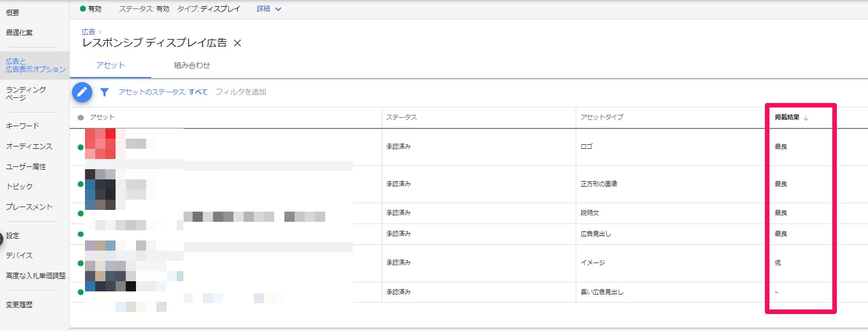Select ランディング ページ in the sidebar

[x=25, y=93]
